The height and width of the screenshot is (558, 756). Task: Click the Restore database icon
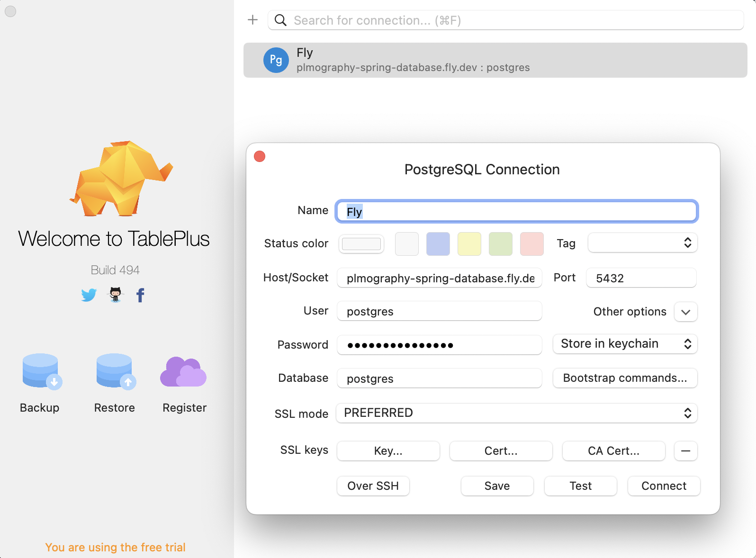pyautogui.click(x=116, y=372)
